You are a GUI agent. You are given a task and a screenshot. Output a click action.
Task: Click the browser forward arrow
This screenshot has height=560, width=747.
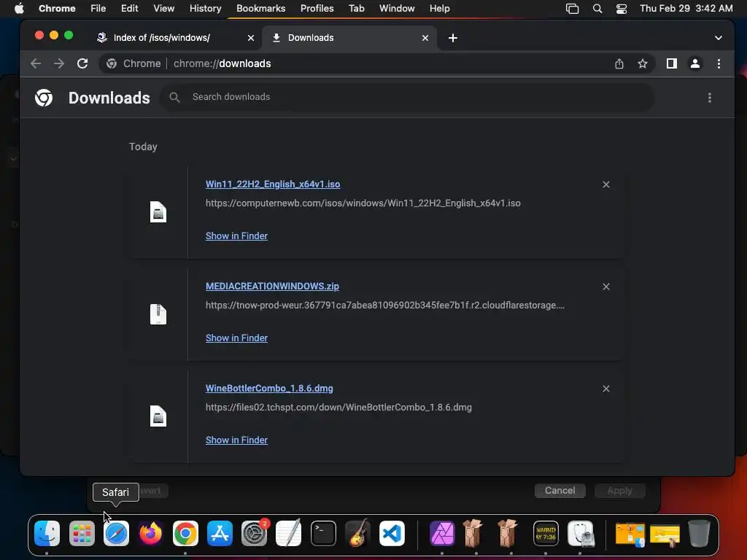tap(59, 63)
